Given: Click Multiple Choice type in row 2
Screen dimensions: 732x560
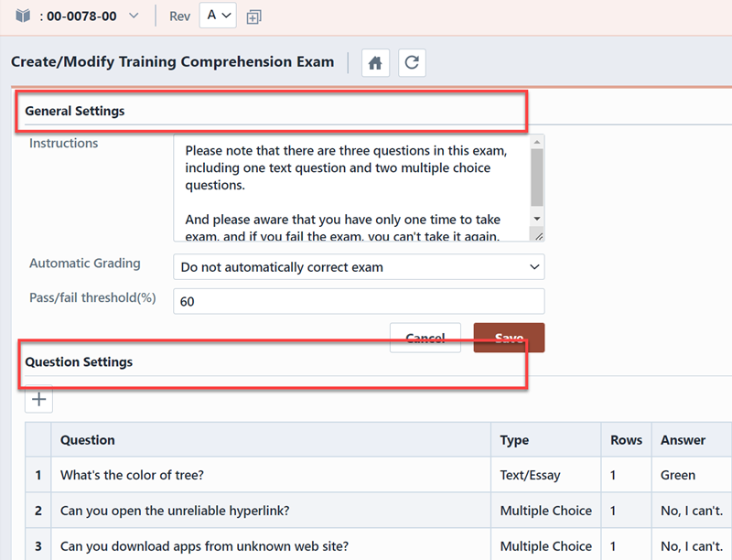Looking at the screenshot, I should pos(545,511).
